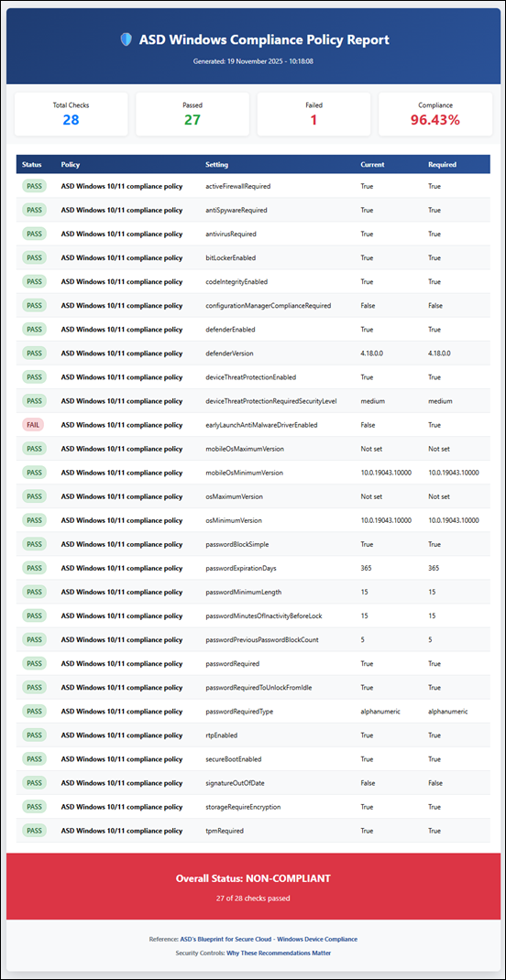The width and height of the screenshot is (506, 980).
Task: Click the Required column header
Action: point(442,165)
